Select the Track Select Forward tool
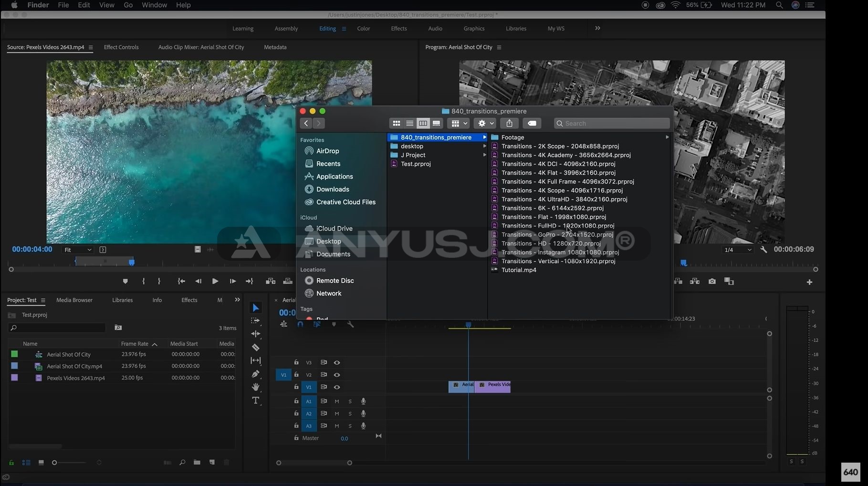Image resolution: width=868 pixels, height=486 pixels. 256,321
